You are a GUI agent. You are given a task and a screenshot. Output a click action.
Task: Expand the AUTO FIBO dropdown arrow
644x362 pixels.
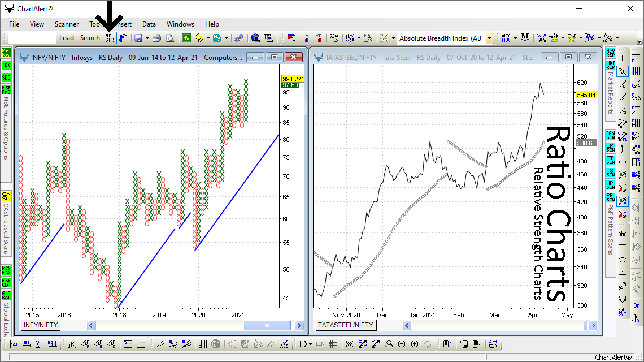pyautogui.click(x=515, y=38)
